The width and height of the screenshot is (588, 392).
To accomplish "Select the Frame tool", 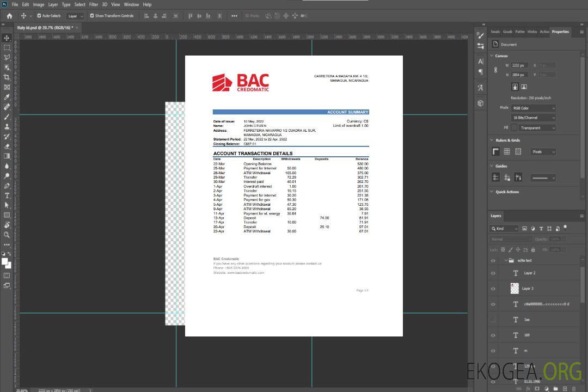I will (7, 87).
